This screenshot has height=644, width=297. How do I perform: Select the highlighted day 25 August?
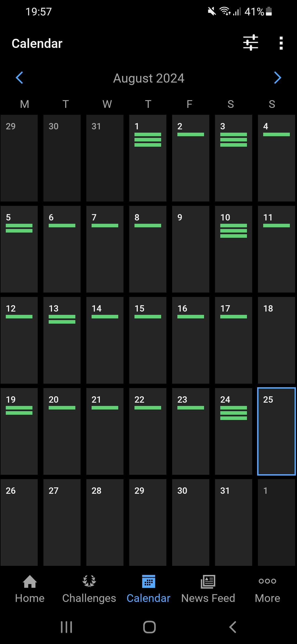[x=276, y=431]
